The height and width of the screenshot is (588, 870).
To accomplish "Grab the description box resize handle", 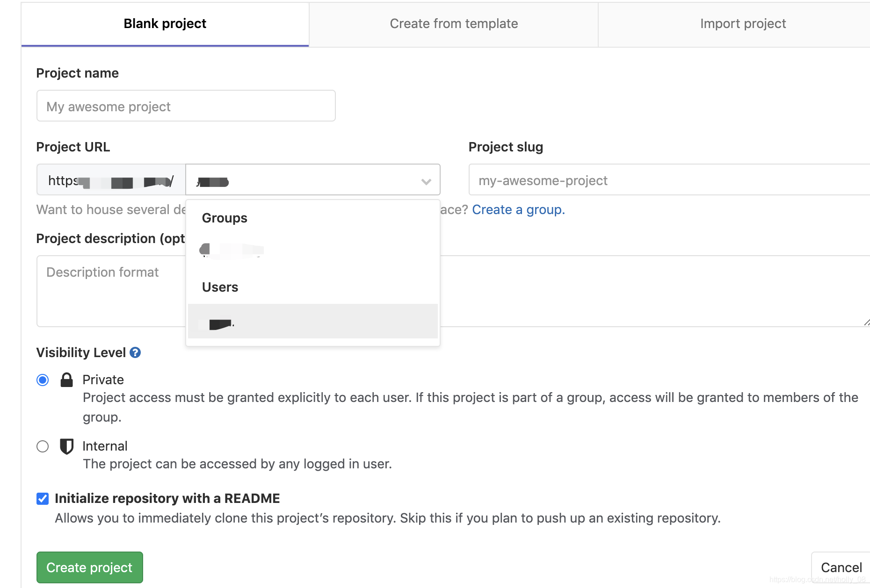I will (866, 323).
